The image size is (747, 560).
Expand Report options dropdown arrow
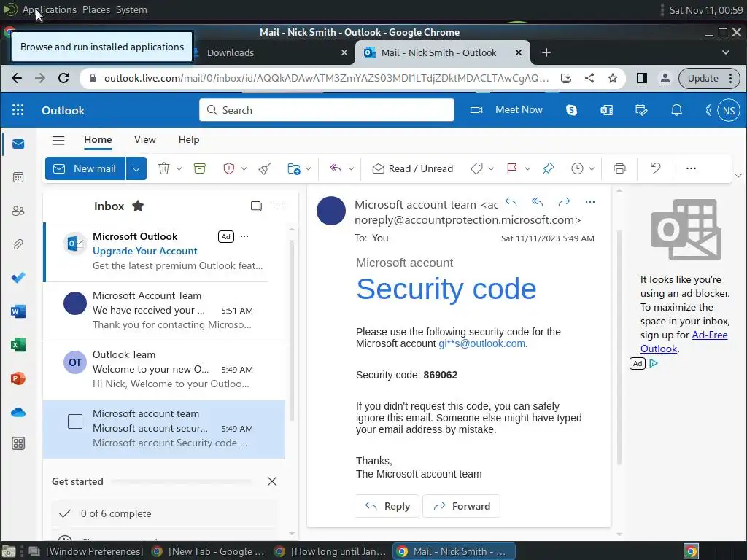point(244,168)
